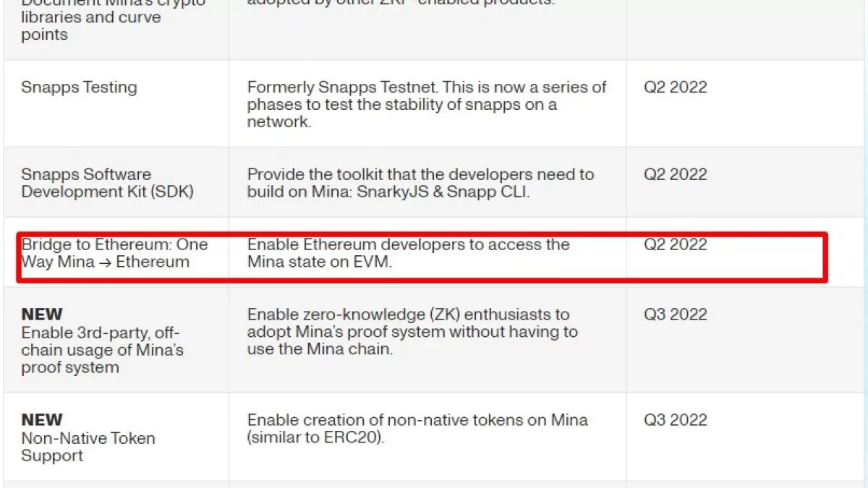Click Q2 2022 in the Snapps Testing row
Screen dimensions: 868x488
click(x=675, y=87)
